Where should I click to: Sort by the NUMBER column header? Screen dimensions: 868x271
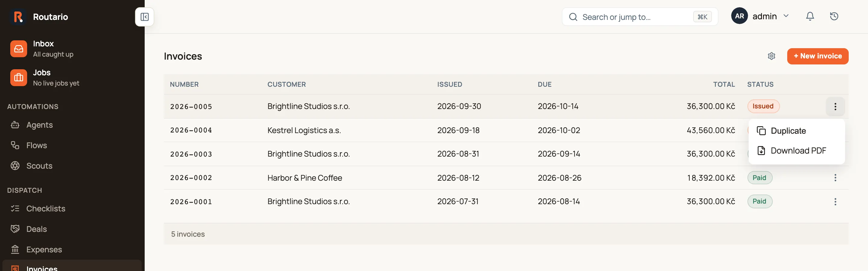click(x=184, y=84)
